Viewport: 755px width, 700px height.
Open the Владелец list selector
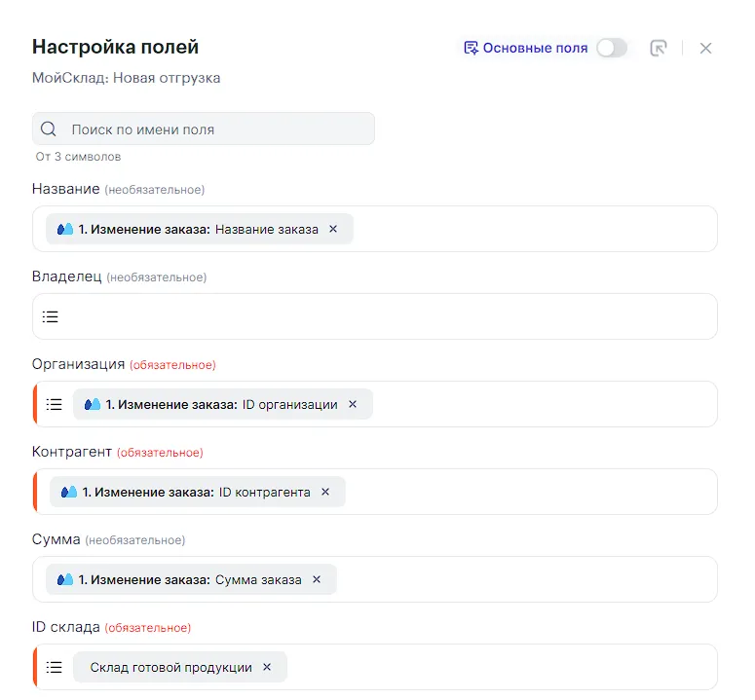click(51, 316)
